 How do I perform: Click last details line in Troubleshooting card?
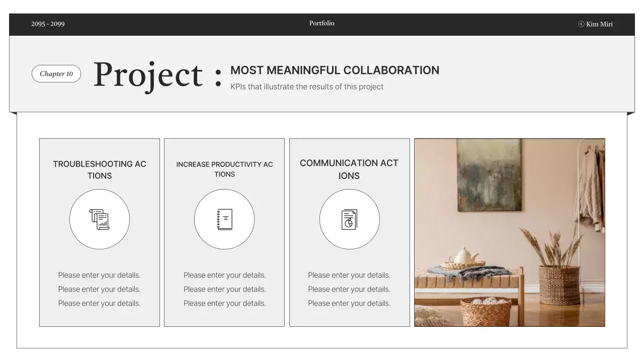click(x=99, y=303)
